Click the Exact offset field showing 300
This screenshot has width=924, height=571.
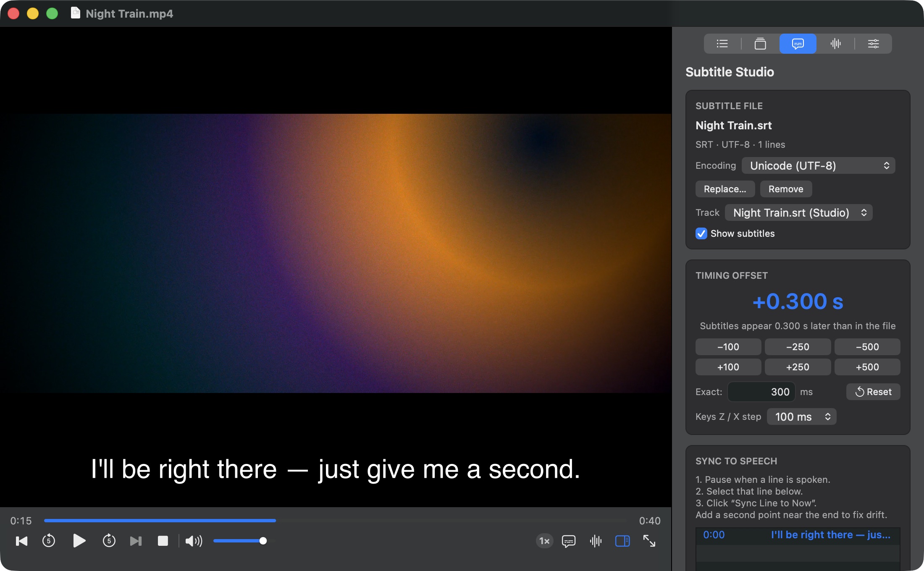pos(761,392)
